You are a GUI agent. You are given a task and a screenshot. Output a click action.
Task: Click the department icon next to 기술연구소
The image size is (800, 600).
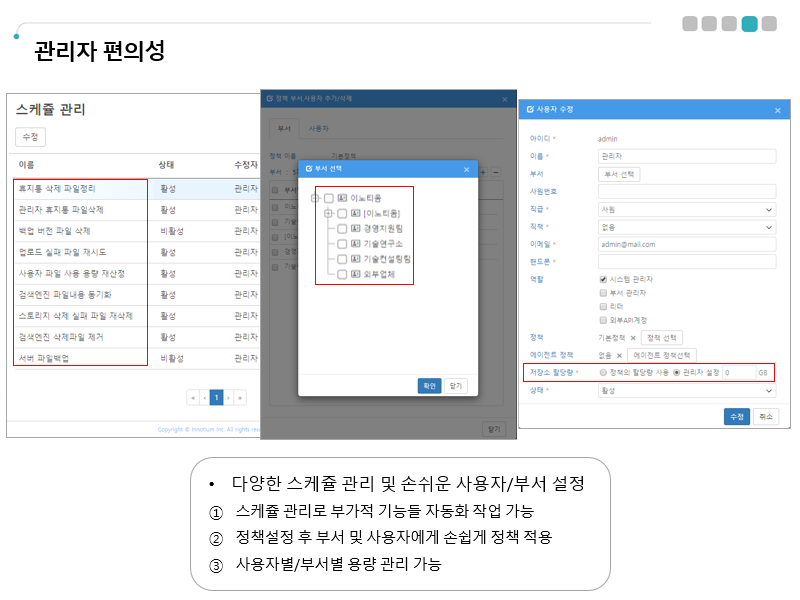[x=356, y=243]
